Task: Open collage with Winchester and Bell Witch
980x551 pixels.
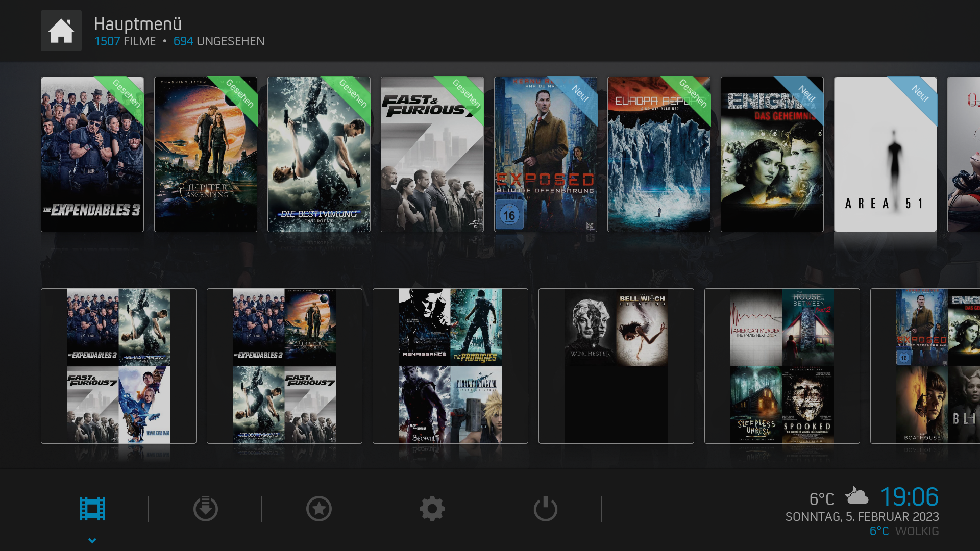Action: 616,366
